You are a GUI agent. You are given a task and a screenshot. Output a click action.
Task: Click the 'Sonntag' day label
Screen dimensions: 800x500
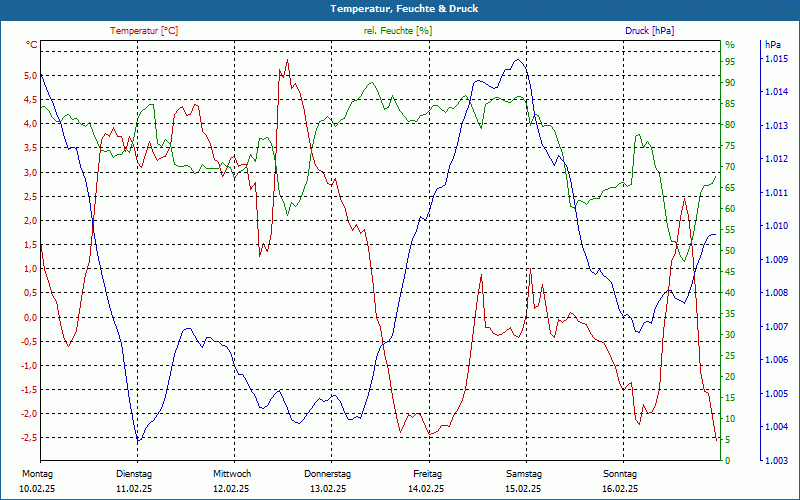(x=620, y=474)
